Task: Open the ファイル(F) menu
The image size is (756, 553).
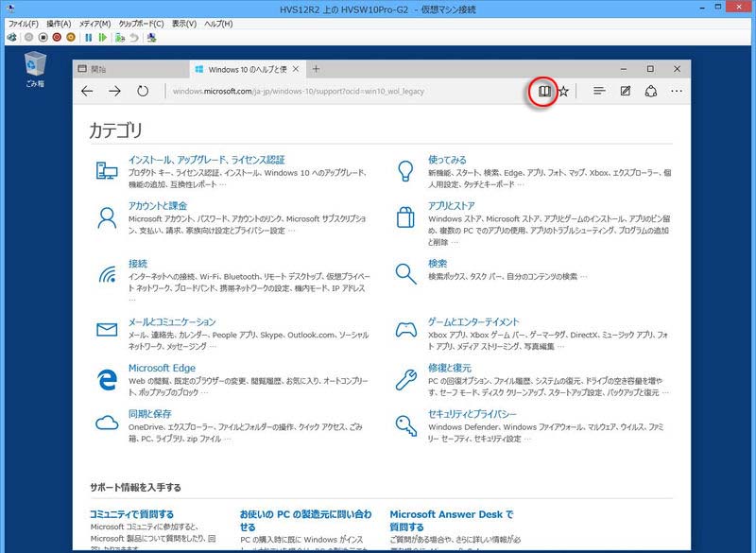Action: click(23, 23)
